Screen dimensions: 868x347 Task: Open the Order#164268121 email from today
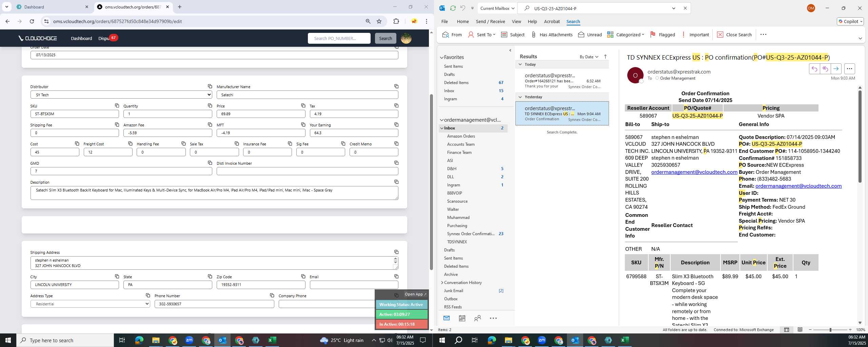pyautogui.click(x=562, y=81)
